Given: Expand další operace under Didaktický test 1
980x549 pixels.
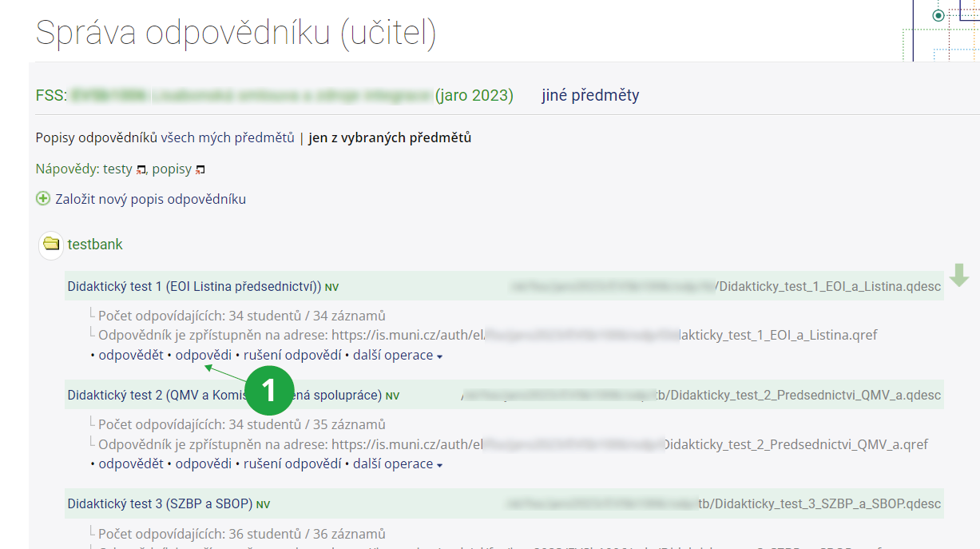Looking at the screenshot, I should [x=397, y=355].
